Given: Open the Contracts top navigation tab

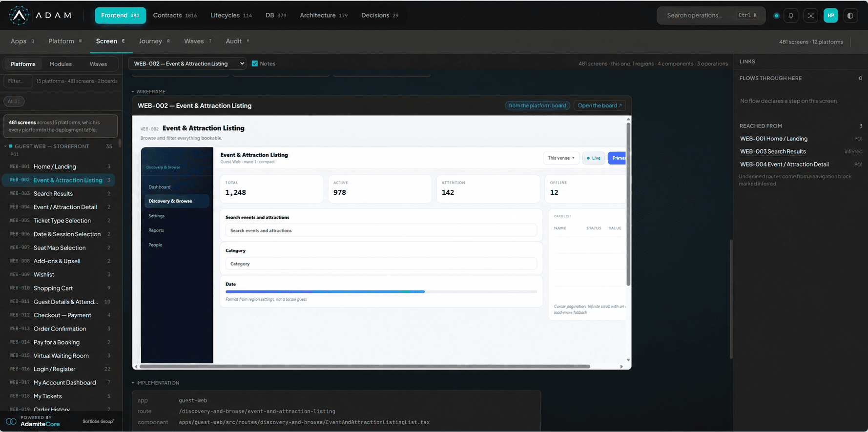Looking at the screenshot, I should [x=175, y=16].
